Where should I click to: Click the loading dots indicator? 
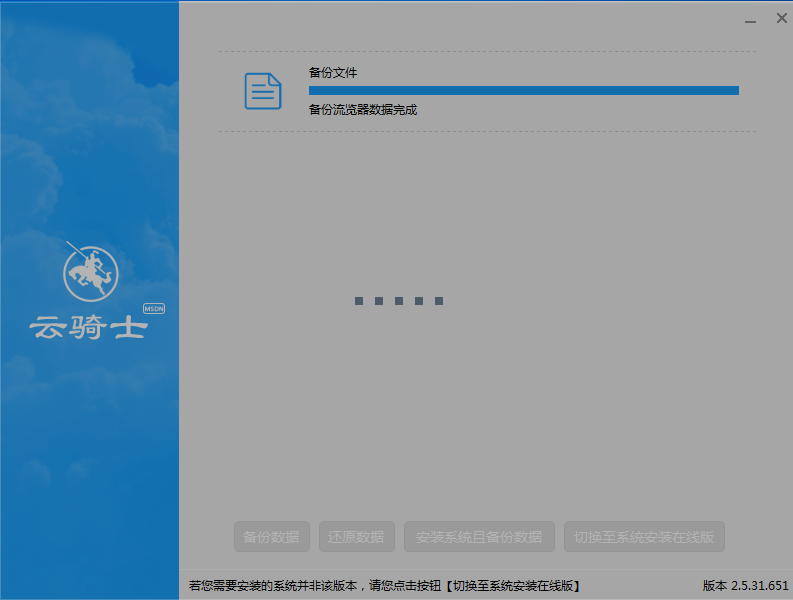(x=399, y=301)
